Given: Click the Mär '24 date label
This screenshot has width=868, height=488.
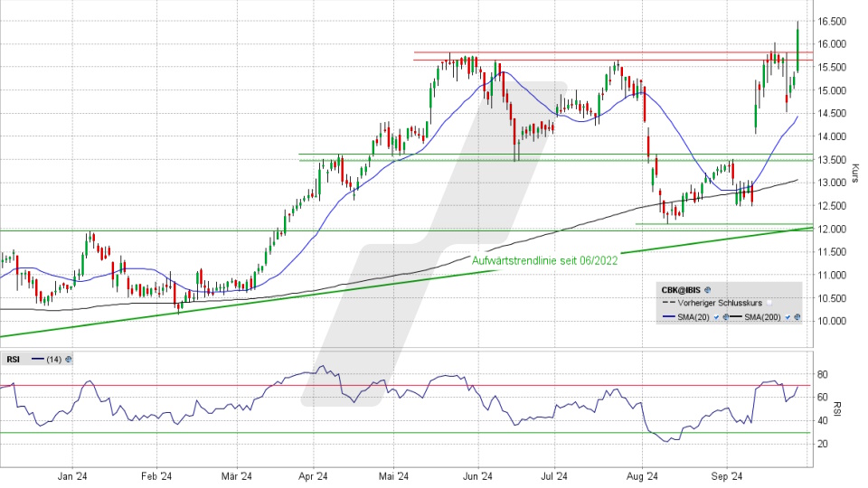Looking at the screenshot, I should tap(236, 476).
